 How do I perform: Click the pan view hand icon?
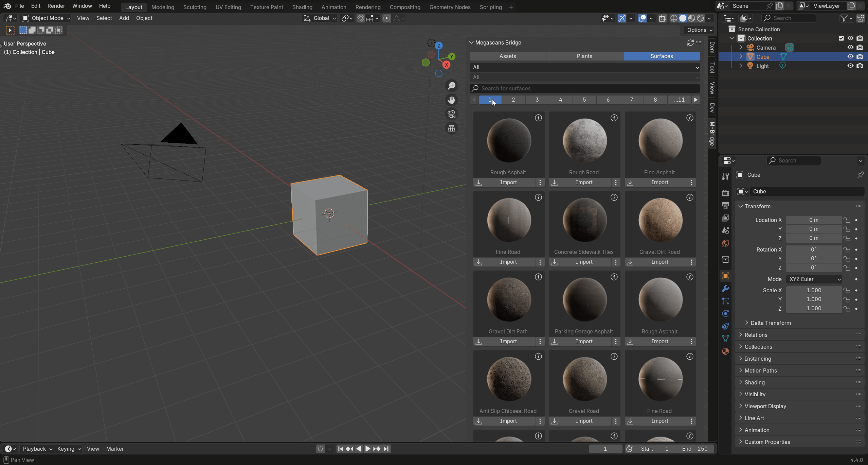(451, 100)
